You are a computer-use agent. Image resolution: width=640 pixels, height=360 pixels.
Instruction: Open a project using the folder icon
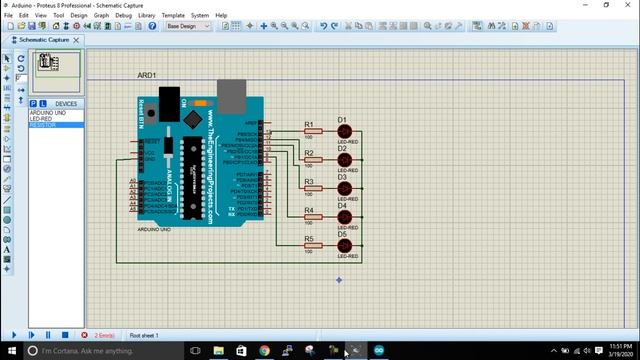point(21,26)
